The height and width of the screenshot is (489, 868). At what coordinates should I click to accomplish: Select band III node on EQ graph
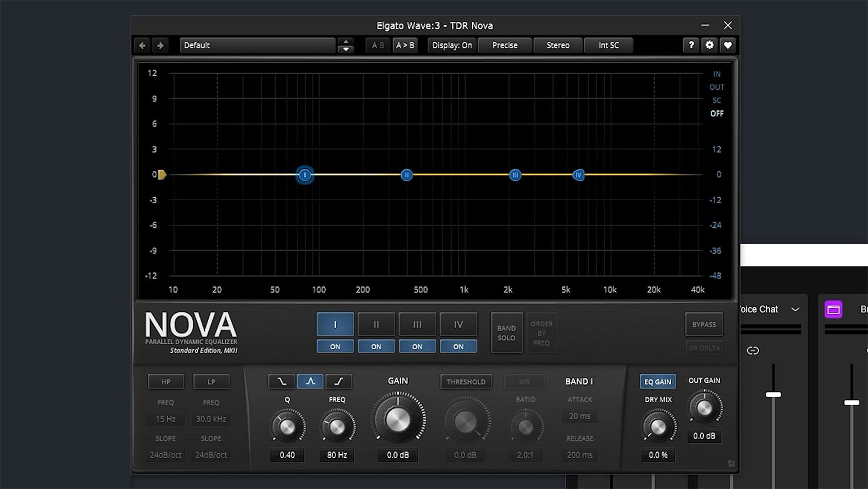(x=515, y=175)
